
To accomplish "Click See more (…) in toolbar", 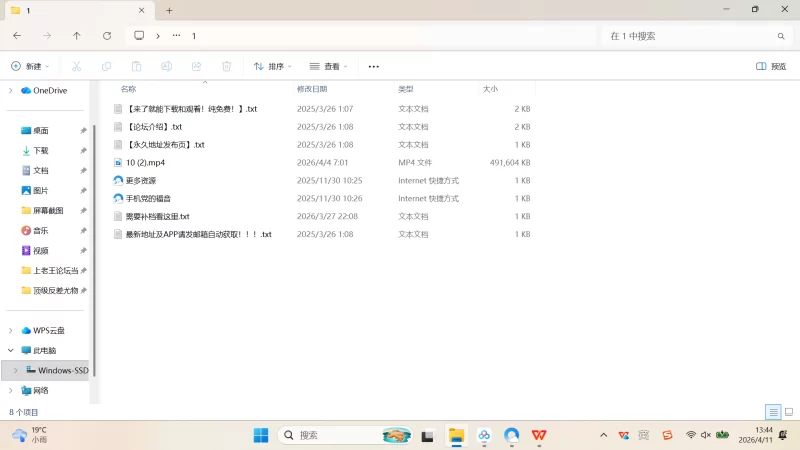I will click(374, 66).
